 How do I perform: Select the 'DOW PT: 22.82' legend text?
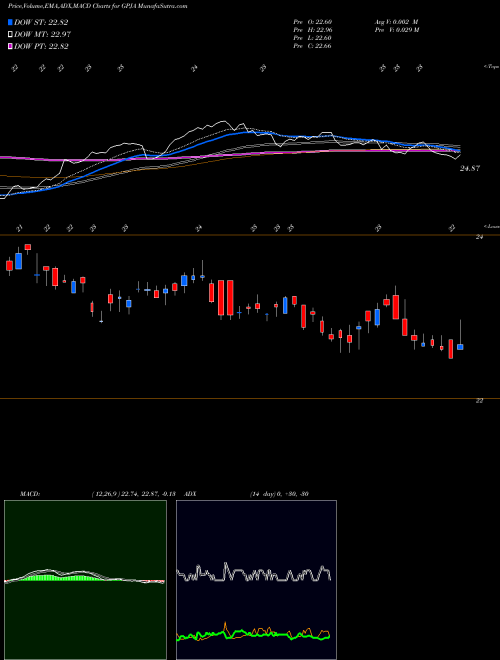click(x=41, y=46)
